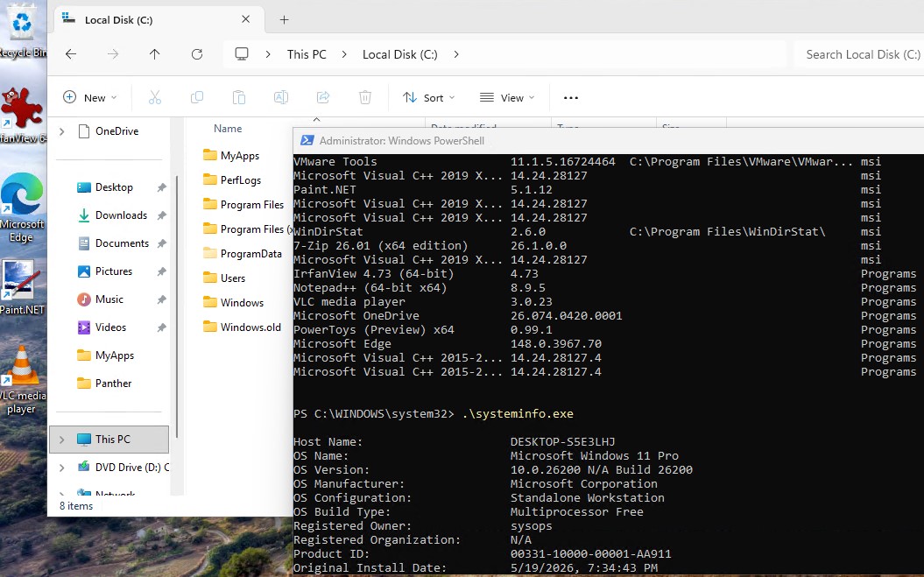Select Panther folder in navigation pane
This screenshot has width=924, height=577.
coord(111,383)
